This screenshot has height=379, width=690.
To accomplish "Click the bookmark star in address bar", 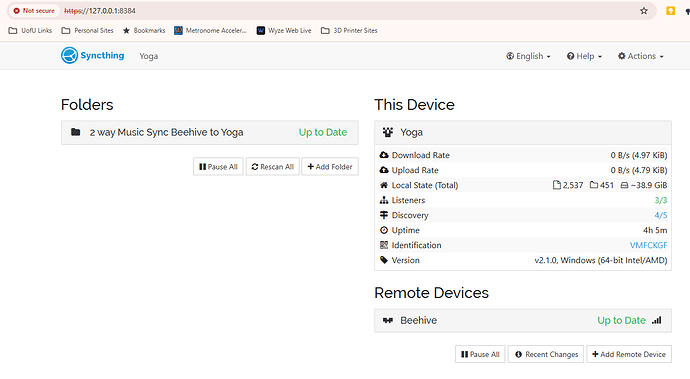I will tap(644, 11).
